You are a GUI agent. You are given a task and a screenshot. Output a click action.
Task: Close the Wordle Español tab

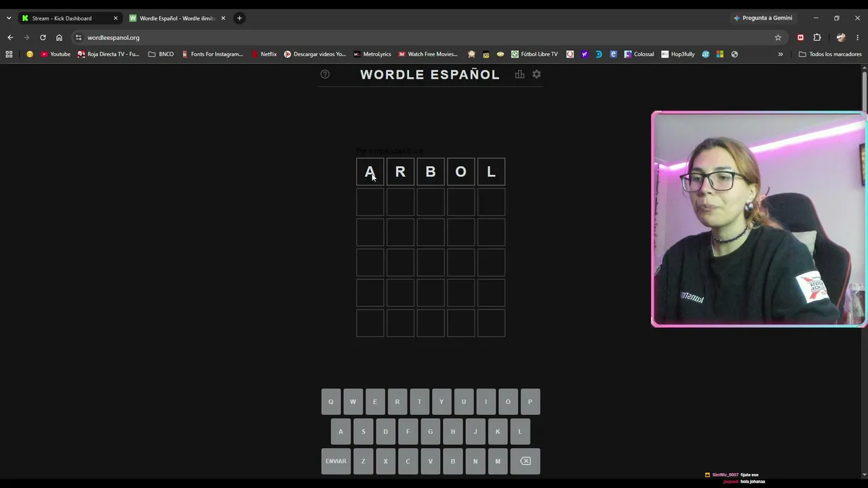[x=223, y=18]
